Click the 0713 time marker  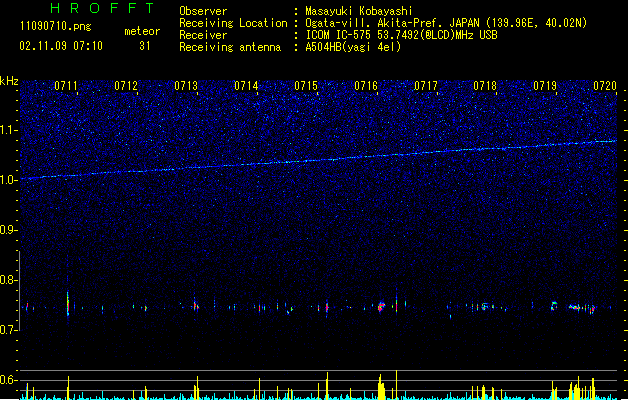click(x=186, y=86)
